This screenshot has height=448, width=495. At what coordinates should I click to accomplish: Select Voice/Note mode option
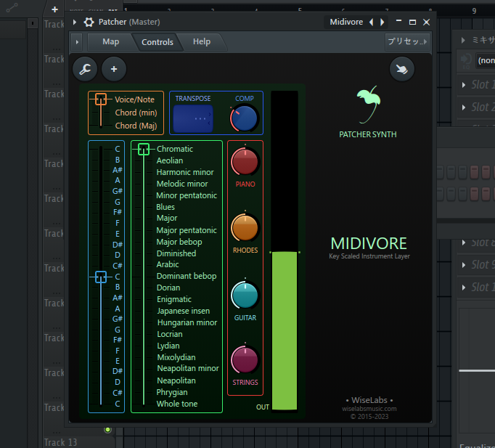tap(134, 99)
